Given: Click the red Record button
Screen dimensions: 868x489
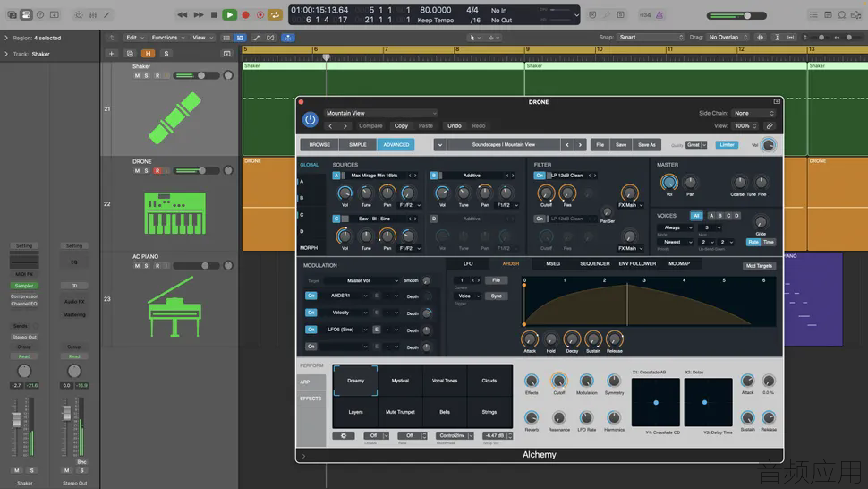Looking at the screenshot, I should pyautogui.click(x=246, y=15).
